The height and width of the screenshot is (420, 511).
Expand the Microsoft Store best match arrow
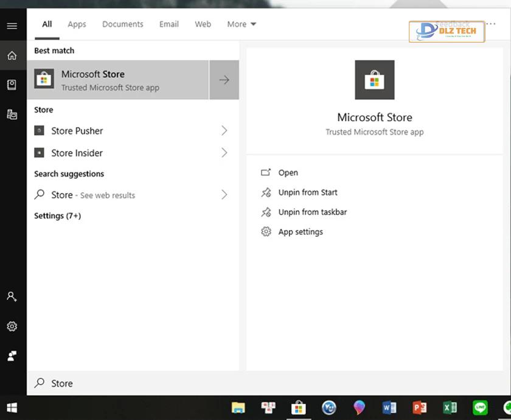[224, 80]
